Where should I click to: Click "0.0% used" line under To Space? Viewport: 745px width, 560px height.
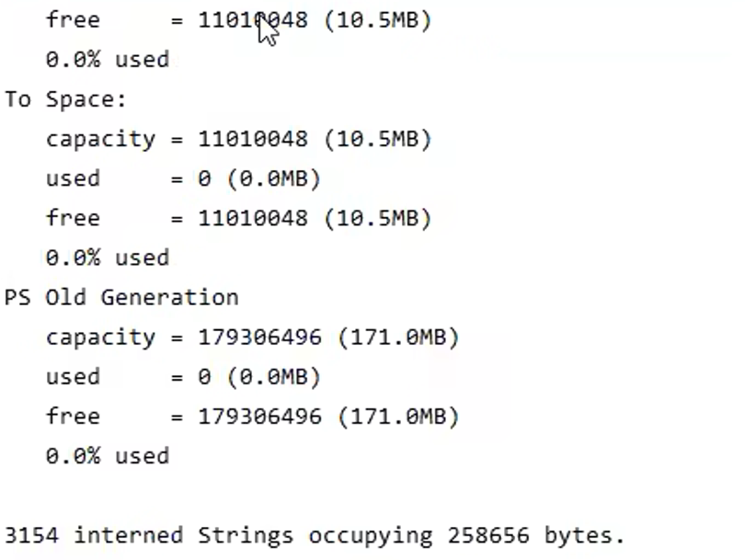[x=108, y=257]
